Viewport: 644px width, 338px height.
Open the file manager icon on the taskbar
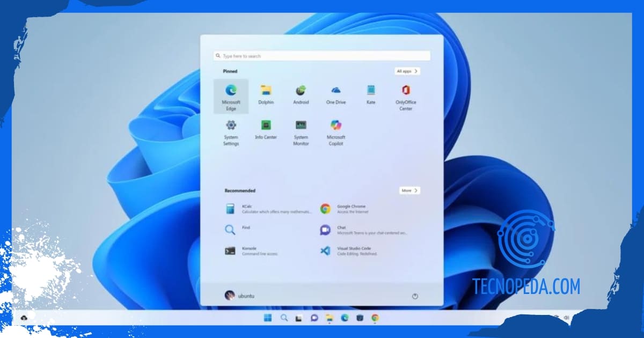pyautogui.click(x=330, y=318)
